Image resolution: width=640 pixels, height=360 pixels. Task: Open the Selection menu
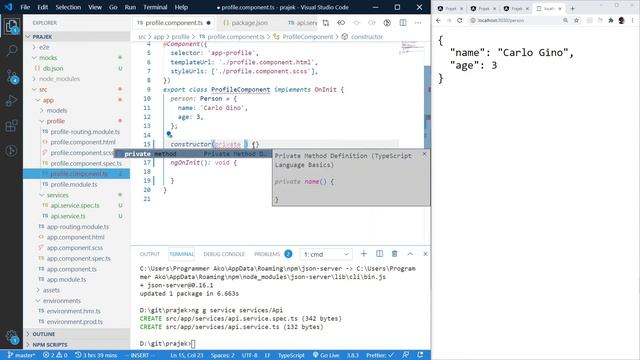[x=68, y=7]
